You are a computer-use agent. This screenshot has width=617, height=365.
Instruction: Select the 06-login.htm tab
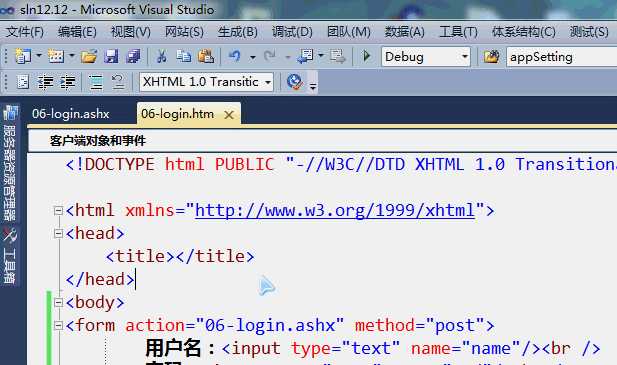pyautogui.click(x=177, y=114)
